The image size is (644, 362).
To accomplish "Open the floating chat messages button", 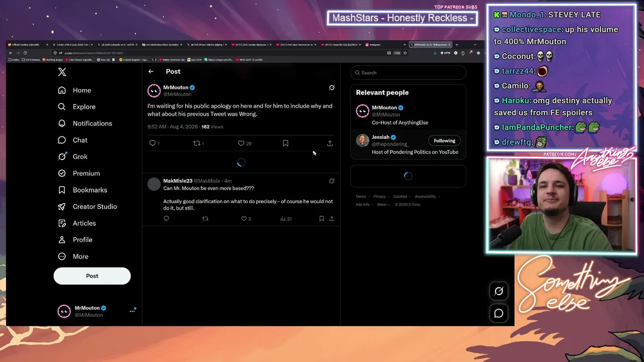I will click(x=499, y=313).
